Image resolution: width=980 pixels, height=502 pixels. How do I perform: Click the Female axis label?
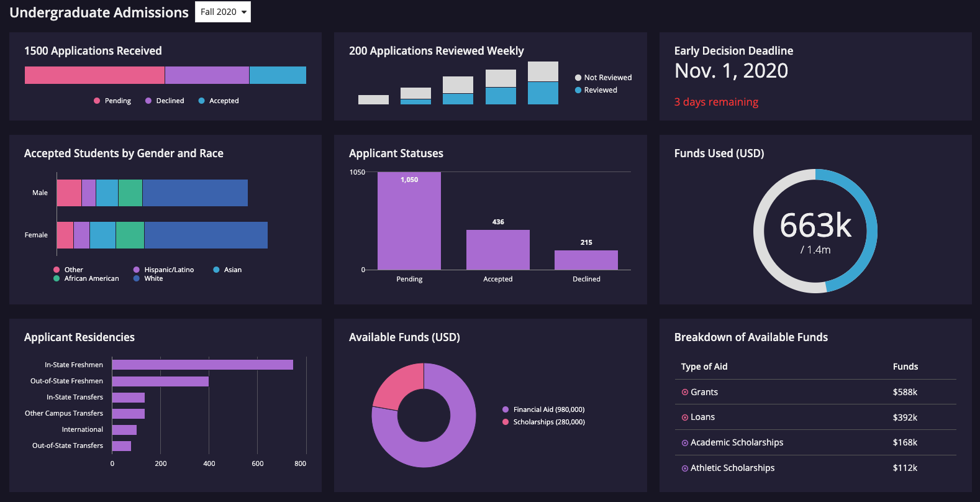pos(36,235)
